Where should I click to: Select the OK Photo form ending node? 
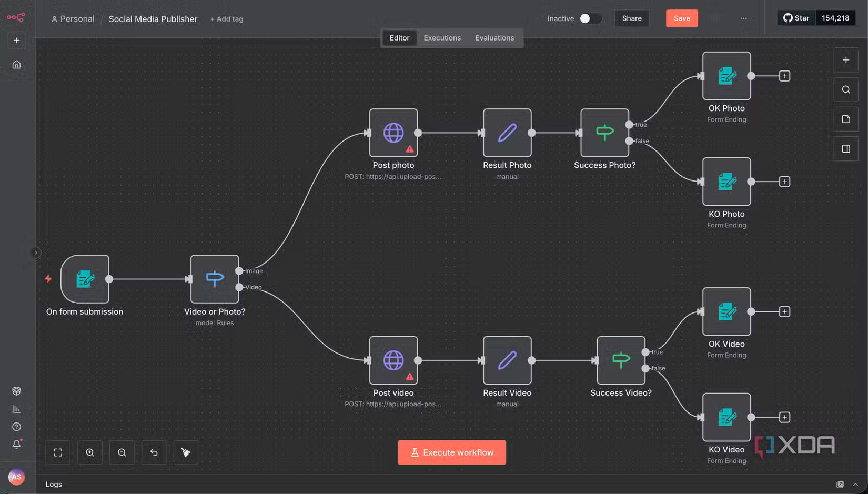pyautogui.click(x=726, y=76)
